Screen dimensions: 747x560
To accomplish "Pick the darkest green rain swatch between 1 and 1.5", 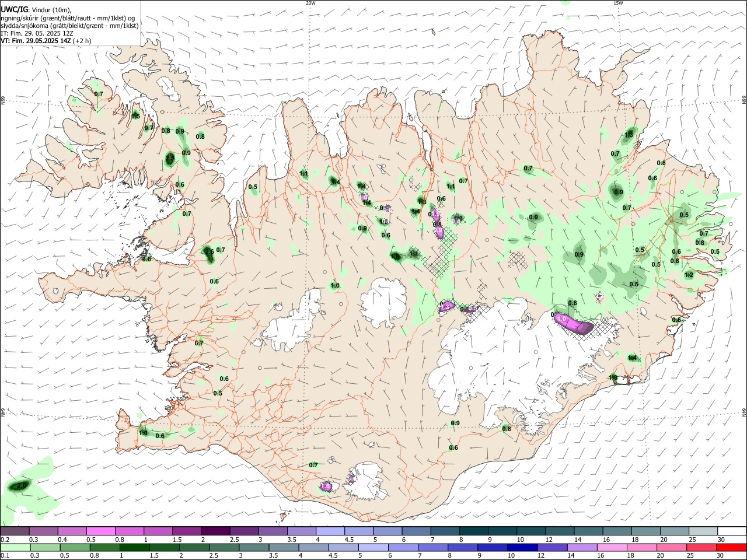I will coord(135,547).
